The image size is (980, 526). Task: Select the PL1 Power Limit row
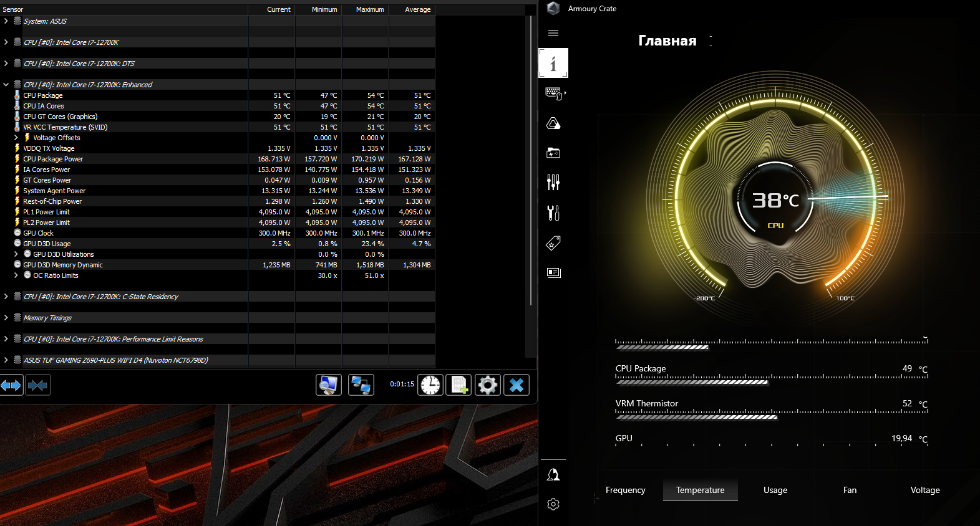218,212
